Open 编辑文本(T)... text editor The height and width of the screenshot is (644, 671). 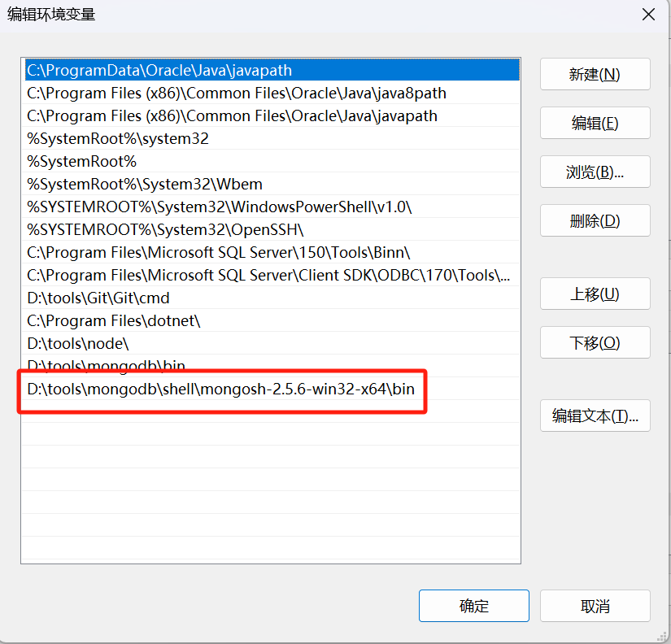point(595,416)
